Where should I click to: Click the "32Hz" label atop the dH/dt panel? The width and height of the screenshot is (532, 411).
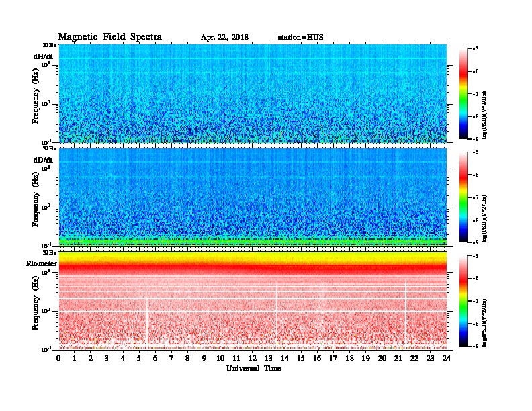point(50,45)
